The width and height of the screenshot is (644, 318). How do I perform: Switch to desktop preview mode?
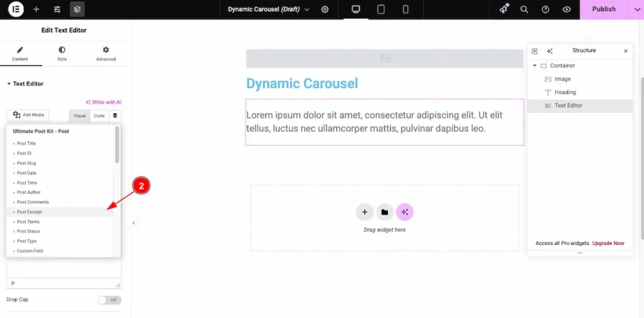coord(356,9)
